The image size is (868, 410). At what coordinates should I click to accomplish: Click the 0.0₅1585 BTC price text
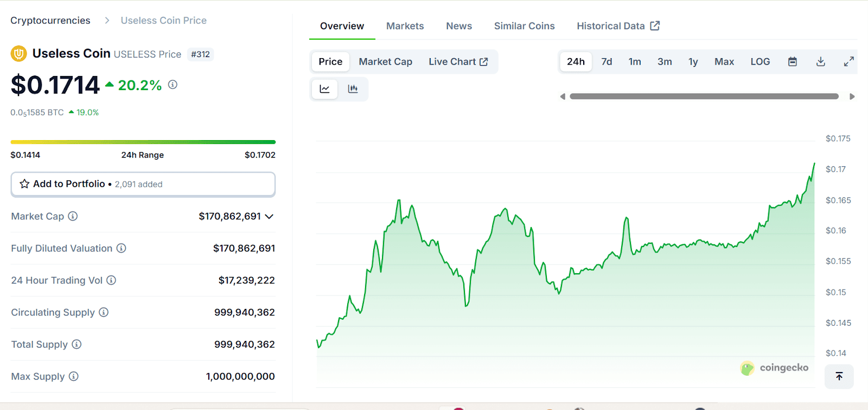click(37, 113)
